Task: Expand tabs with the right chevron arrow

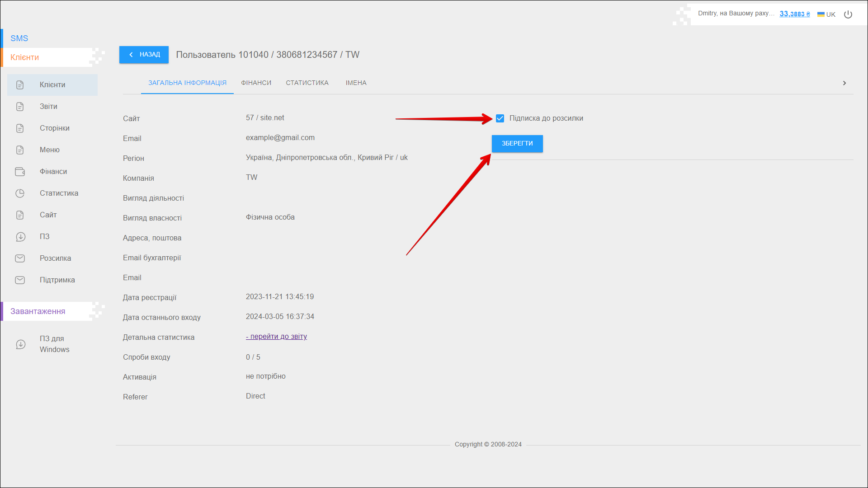Action: coord(844,83)
